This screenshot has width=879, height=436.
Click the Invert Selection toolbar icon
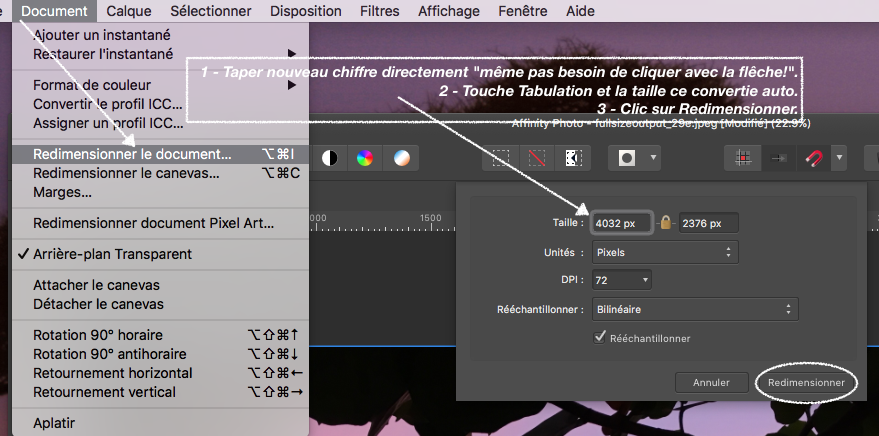573,159
